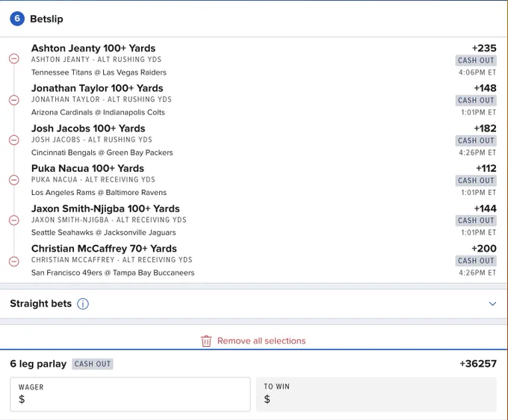Click the trash can icon
The width and height of the screenshot is (508, 420).
coord(206,341)
